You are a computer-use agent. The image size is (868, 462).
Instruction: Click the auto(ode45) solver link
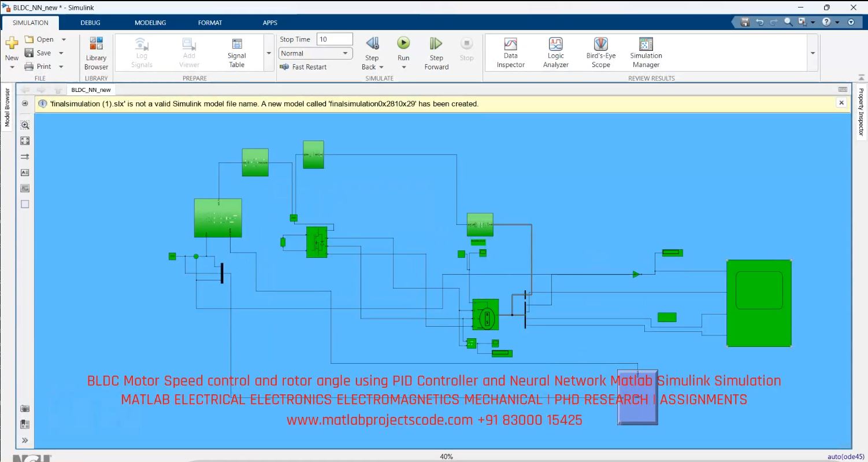[846, 457]
